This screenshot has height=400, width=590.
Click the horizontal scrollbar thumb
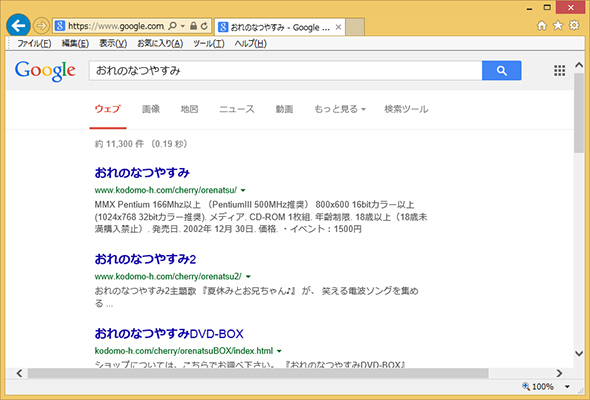[x=258, y=373]
